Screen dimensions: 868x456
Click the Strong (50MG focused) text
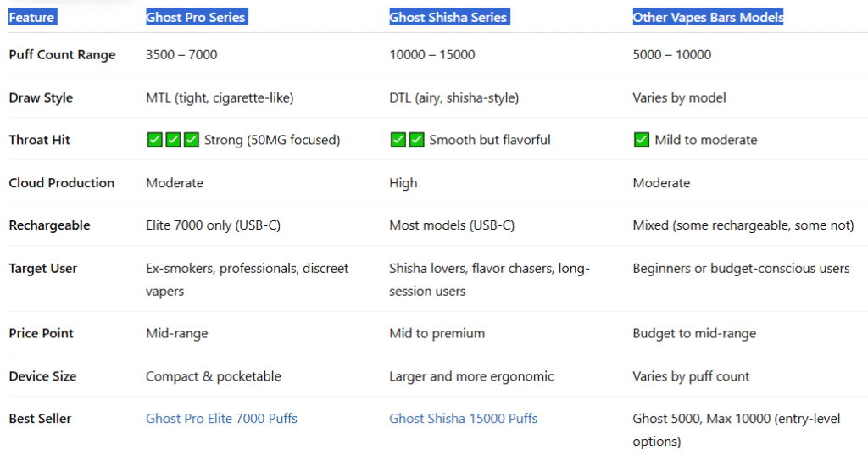pos(272,140)
